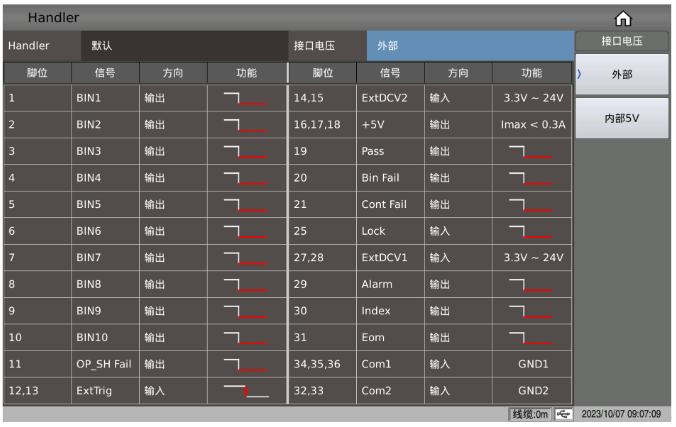676x427 pixels.
Task: Click the Bin Fail waveform icon
Action: [x=531, y=178]
